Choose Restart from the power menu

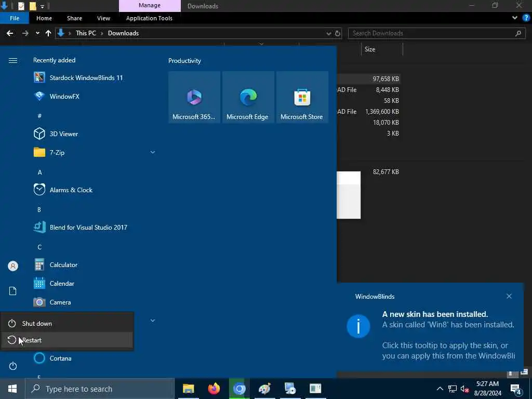[67, 340]
